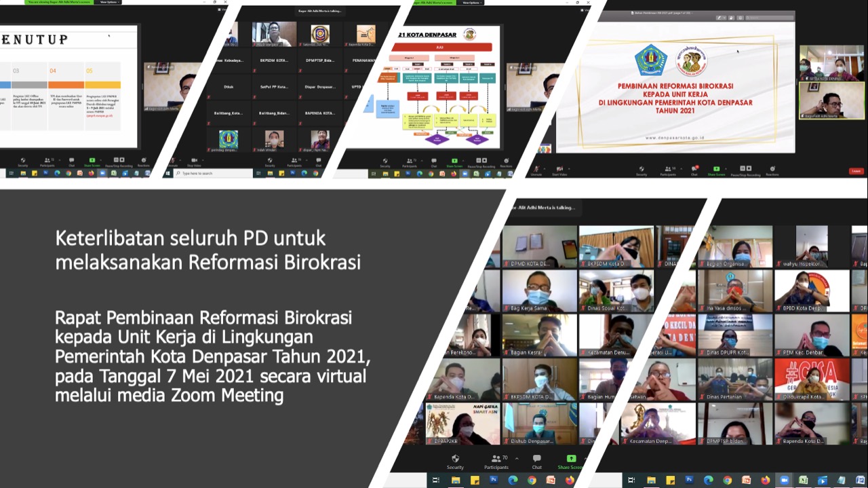Click Share Screen in the PENUTUP slide screenshot
868x488 pixels.
click(92, 163)
